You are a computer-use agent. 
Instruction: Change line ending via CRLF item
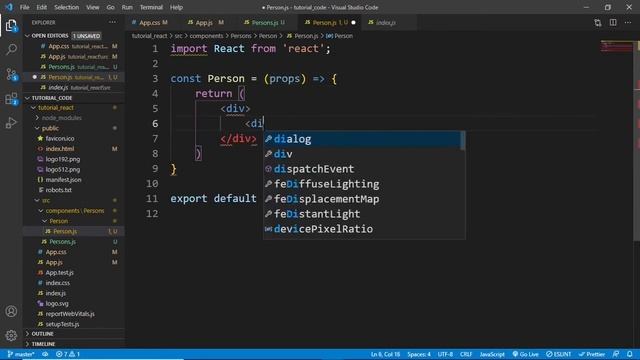point(466,354)
